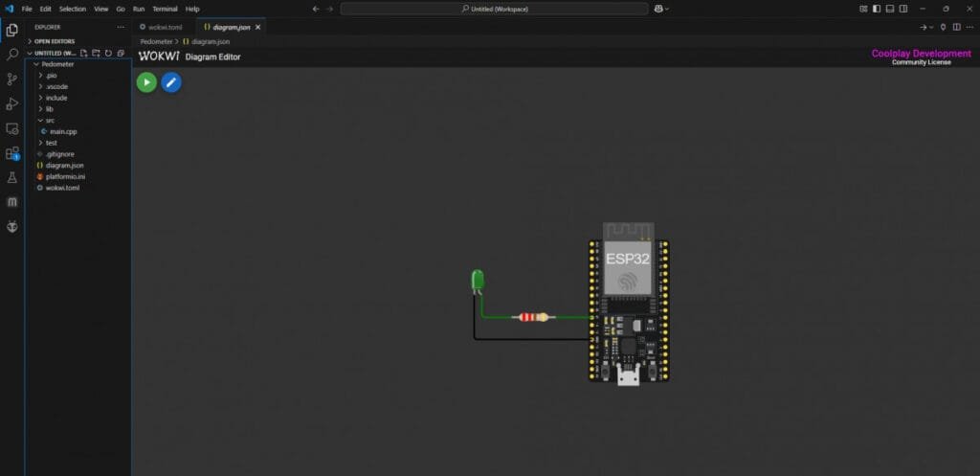Open the Testing flask view
Viewport: 980px width, 476px height.
tap(11, 177)
